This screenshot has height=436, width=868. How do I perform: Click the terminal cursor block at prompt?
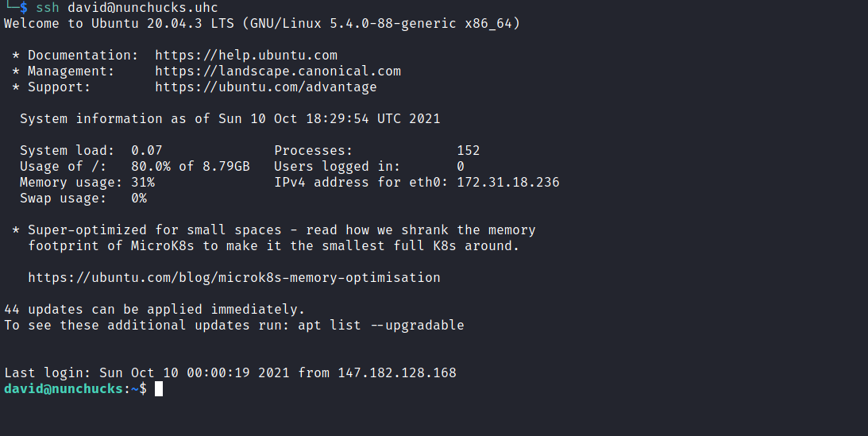coord(159,389)
